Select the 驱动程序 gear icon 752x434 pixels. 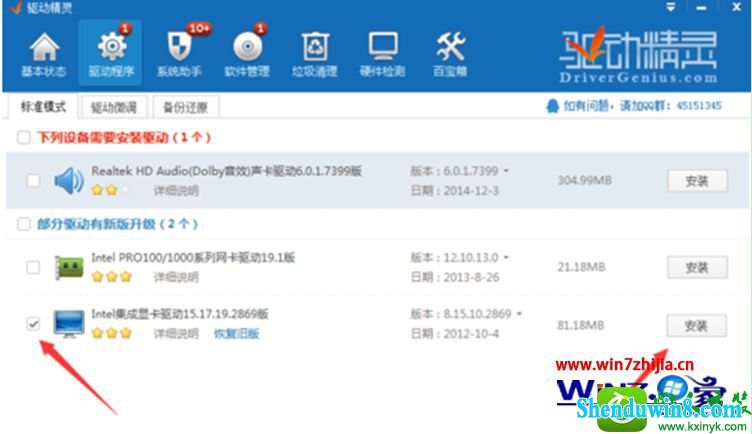pyautogui.click(x=111, y=47)
